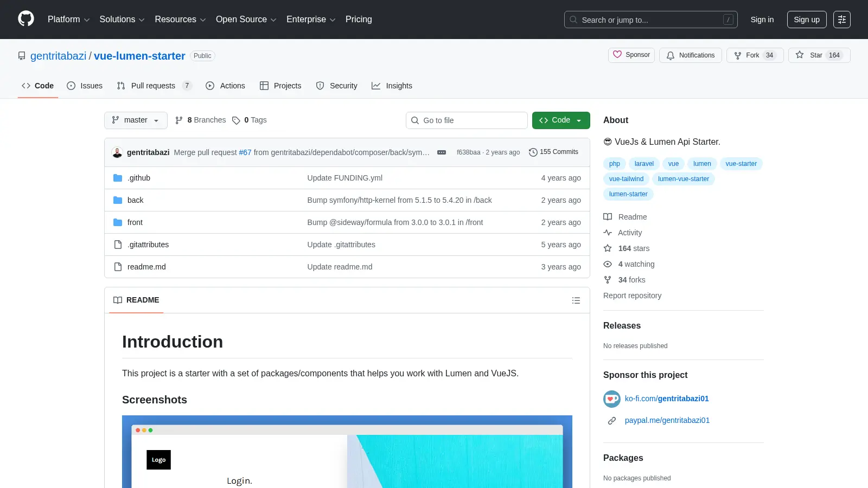Open the paypal.me/gentritabazi01 link
Screen dimensions: 868x488
pyautogui.click(x=667, y=420)
